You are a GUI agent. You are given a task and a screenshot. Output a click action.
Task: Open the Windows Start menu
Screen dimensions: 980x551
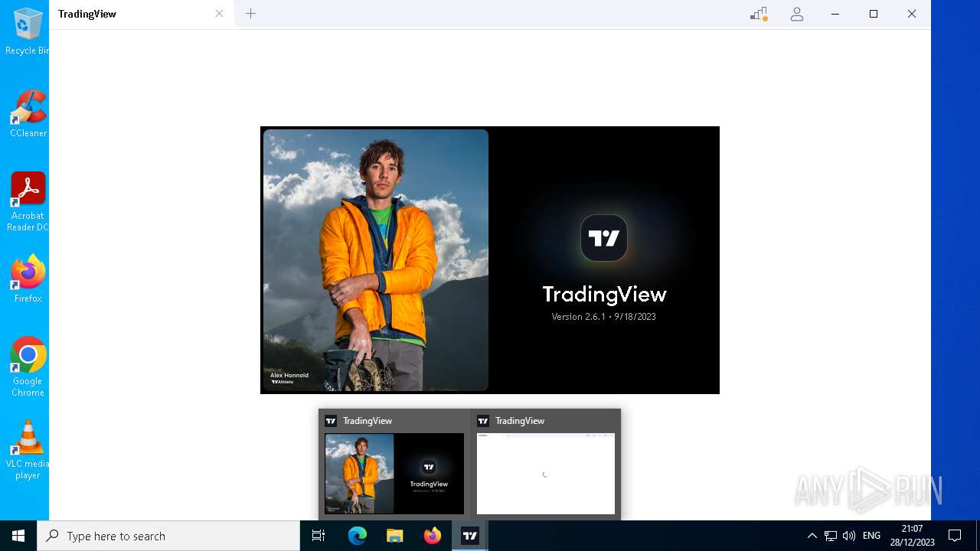[18, 536]
